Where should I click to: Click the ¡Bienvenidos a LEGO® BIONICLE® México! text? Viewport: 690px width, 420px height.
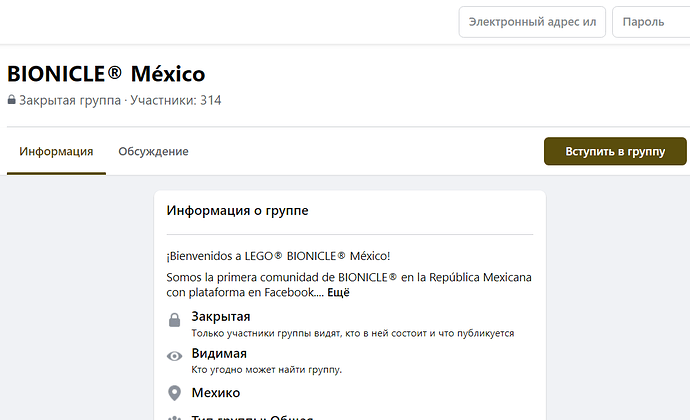(279, 256)
